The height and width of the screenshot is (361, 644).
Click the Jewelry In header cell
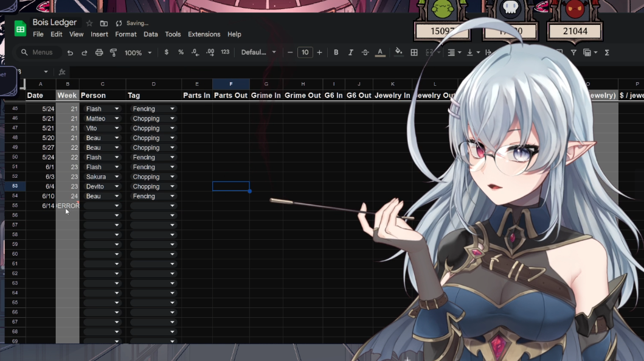point(392,96)
